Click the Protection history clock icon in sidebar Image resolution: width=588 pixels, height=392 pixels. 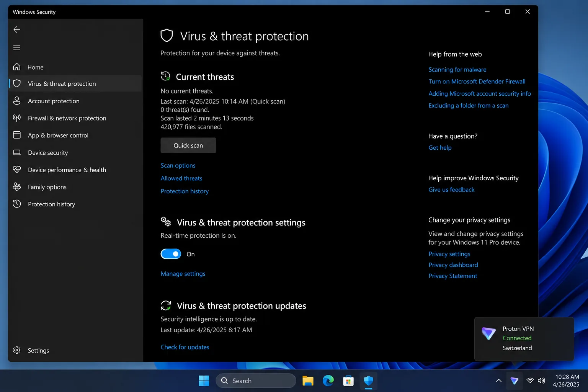pos(17,204)
